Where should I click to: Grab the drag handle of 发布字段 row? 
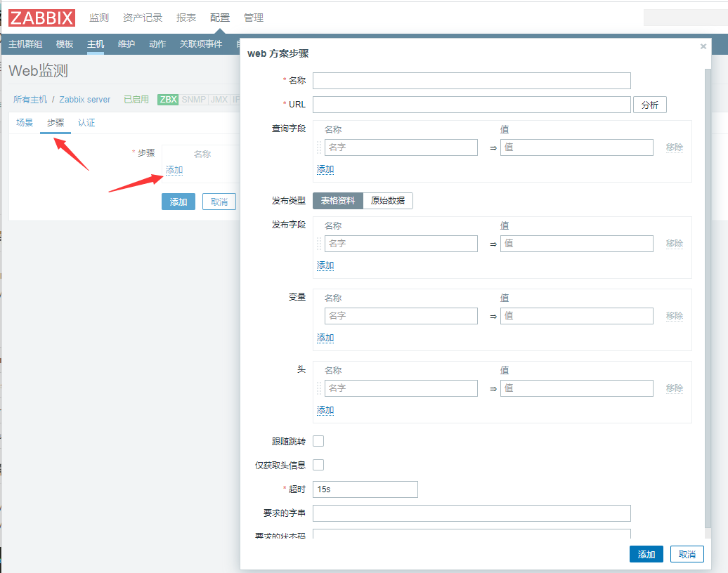(319, 244)
